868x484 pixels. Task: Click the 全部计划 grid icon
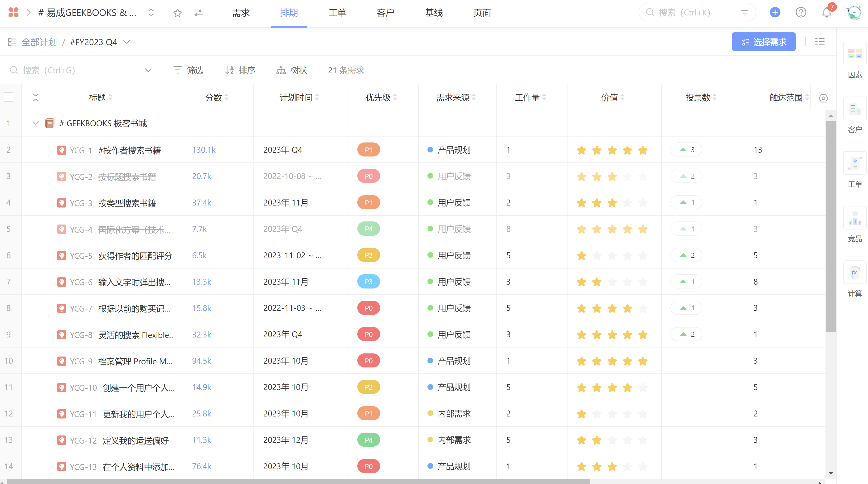12,42
